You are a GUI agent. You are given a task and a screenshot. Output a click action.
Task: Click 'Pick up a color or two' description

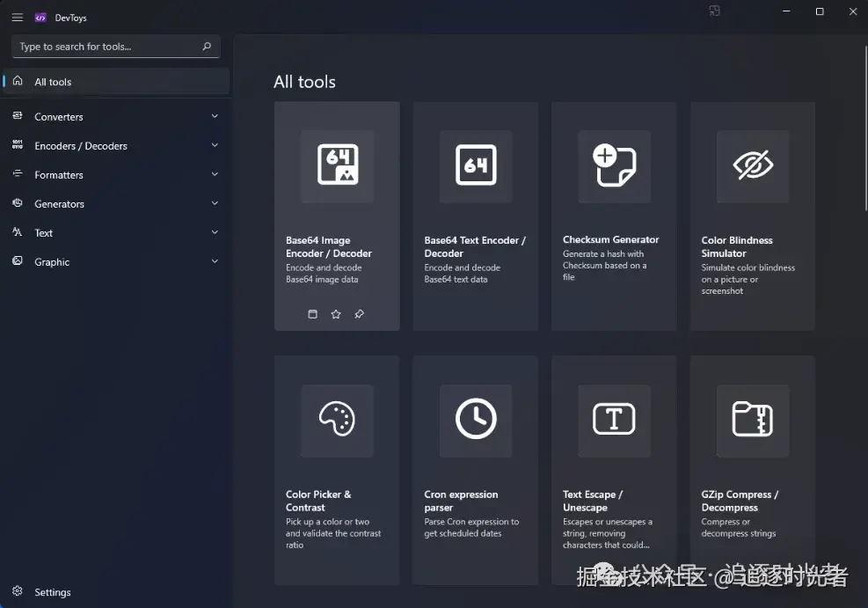click(x=333, y=533)
